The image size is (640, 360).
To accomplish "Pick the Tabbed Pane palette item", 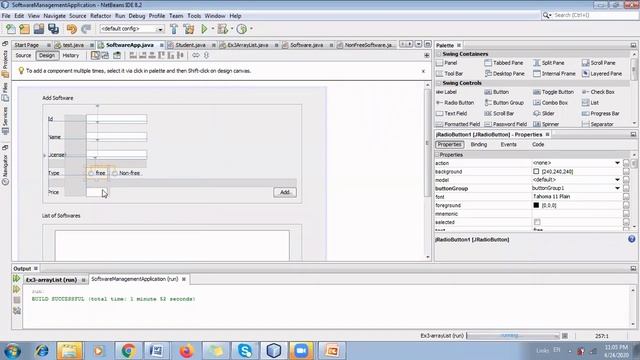I will [504, 63].
